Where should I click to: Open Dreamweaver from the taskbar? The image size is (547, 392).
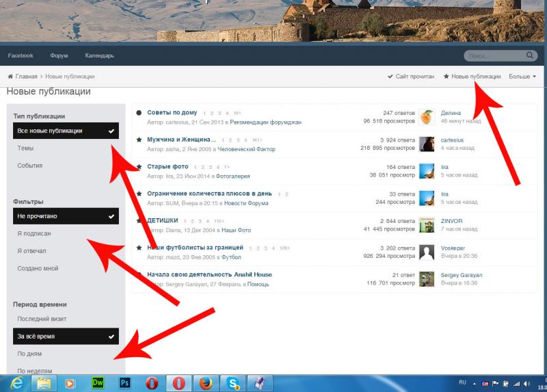(97, 382)
